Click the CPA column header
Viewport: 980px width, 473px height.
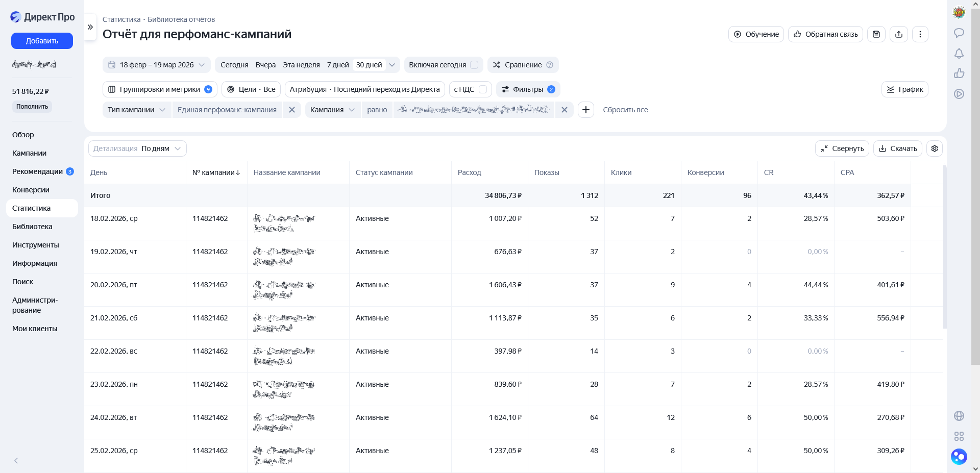click(847, 172)
